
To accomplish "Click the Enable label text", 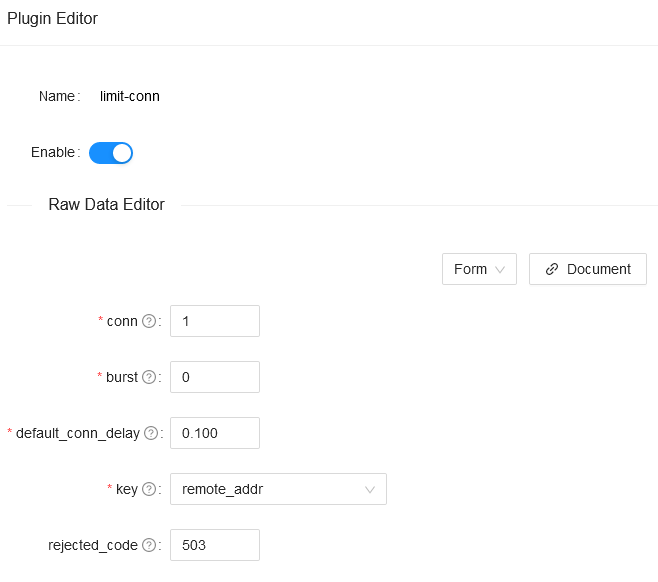I will [x=52, y=152].
